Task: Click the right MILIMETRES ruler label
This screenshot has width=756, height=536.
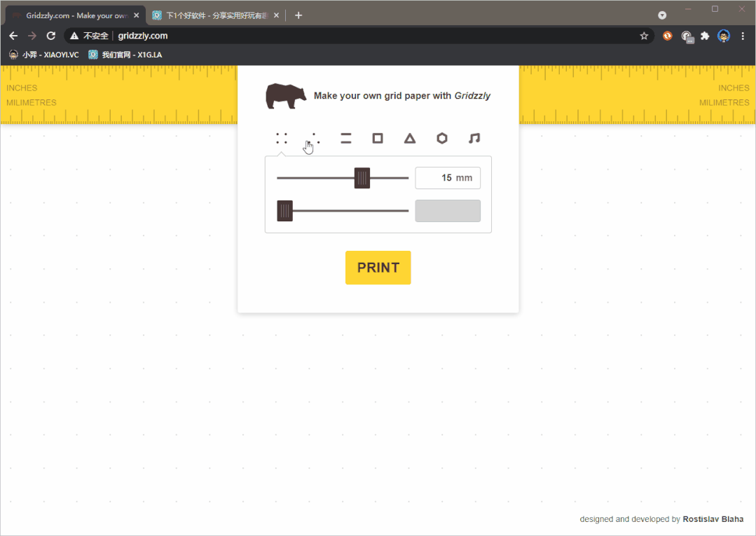Action: tap(724, 103)
